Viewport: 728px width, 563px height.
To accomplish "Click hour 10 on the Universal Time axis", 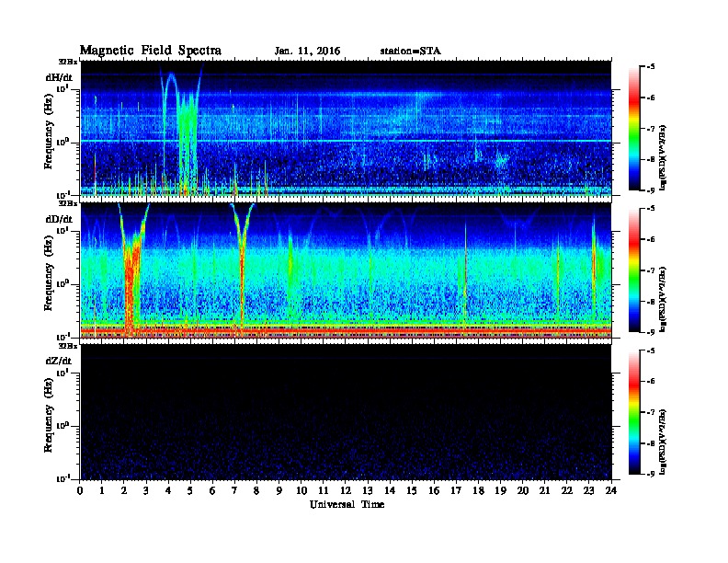I will click(x=301, y=490).
